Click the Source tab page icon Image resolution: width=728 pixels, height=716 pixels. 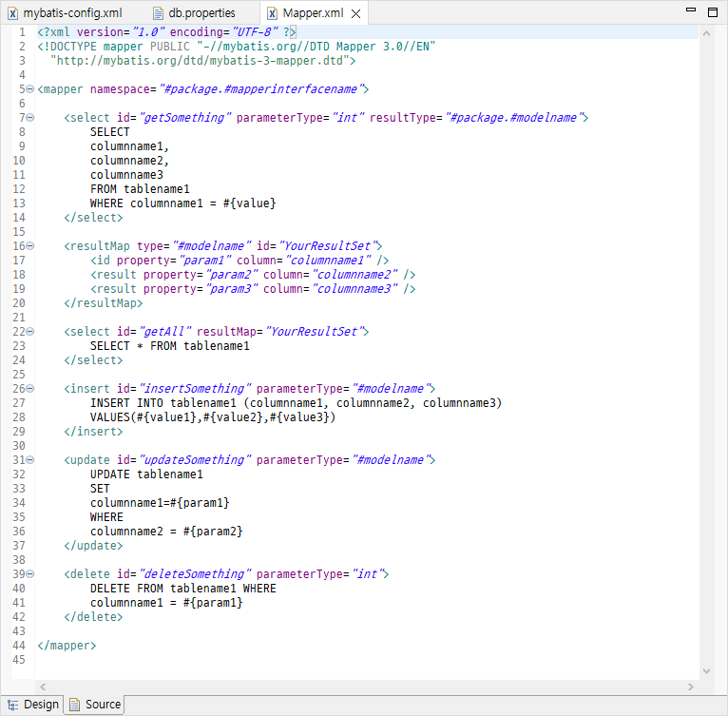(x=74, y=705)
